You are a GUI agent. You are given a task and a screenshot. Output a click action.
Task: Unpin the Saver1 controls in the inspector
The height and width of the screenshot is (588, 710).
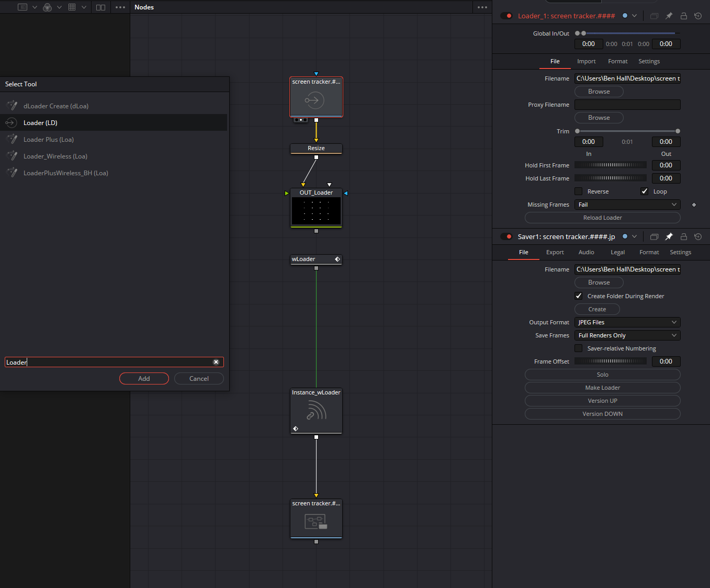tap(669, 237)
